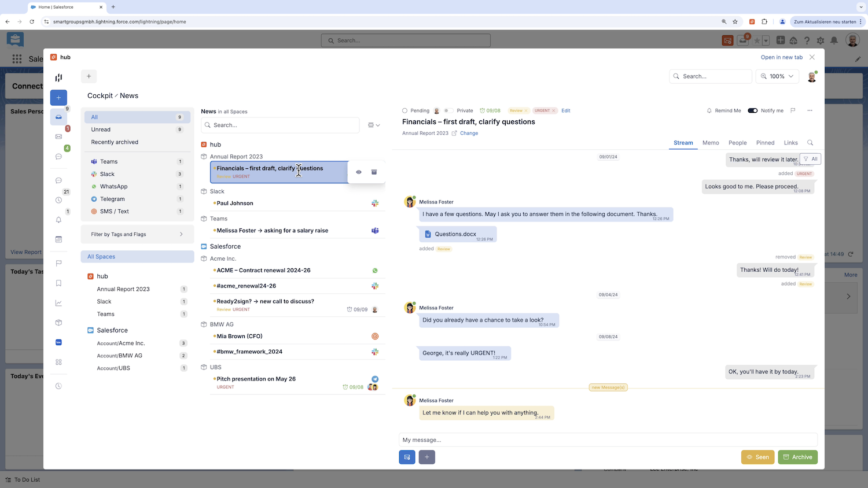The height and width of the screenshot is (488, 868).
Task: Click the eye icon on Financials item
Action: point(359,172)
